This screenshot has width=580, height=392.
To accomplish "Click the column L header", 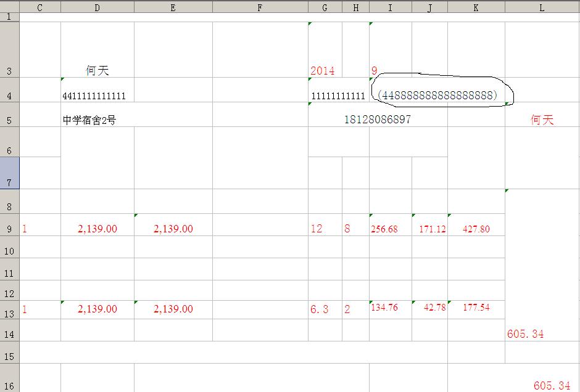I will [x=542, y=7].
